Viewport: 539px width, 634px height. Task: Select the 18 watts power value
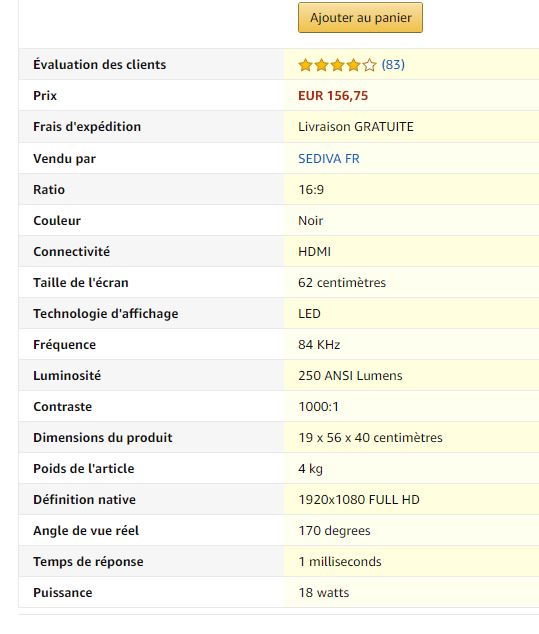click(323, 593)
